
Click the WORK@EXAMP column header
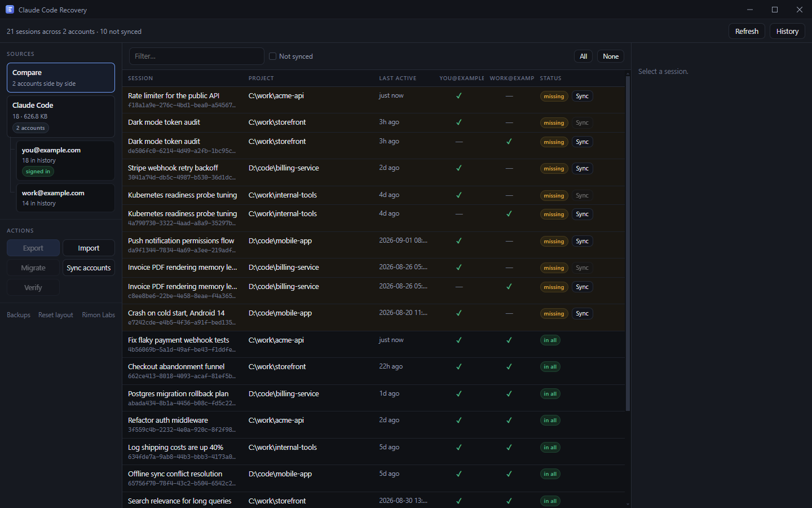coord(512,78)
